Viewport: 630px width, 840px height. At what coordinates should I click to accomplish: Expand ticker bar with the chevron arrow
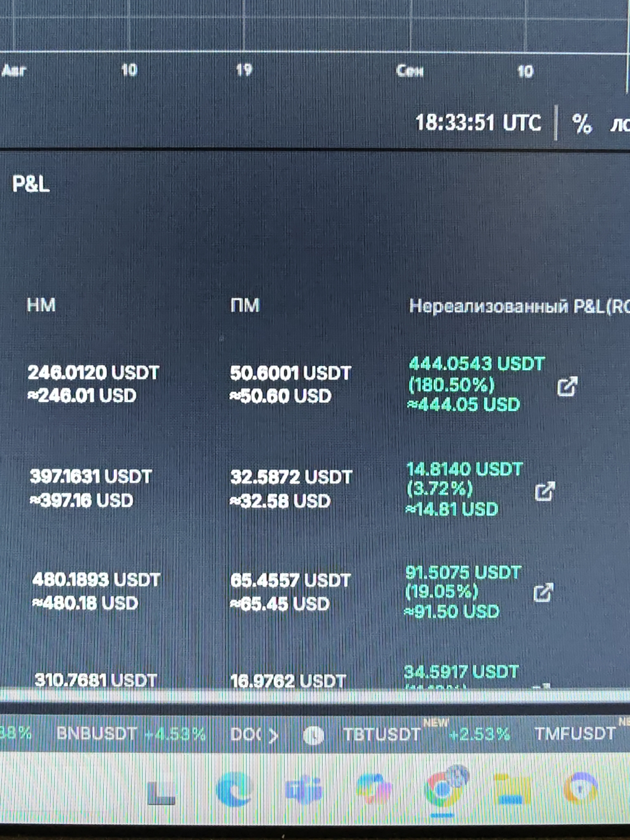coord(273,735)
